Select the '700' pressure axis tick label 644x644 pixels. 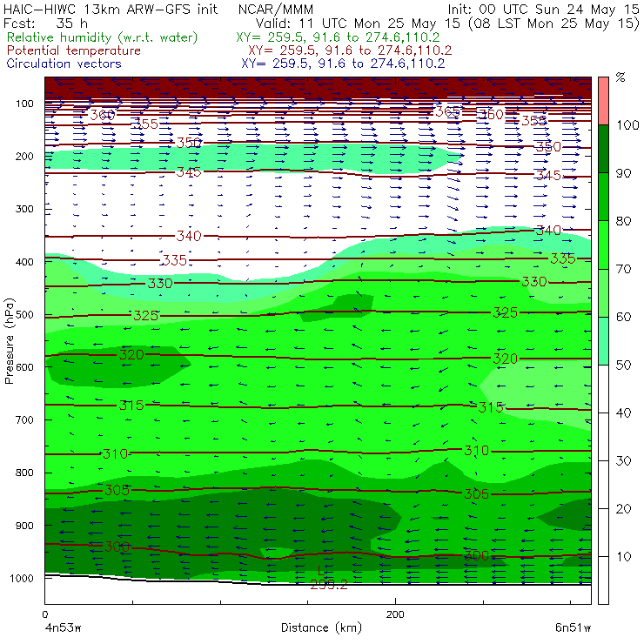pos(24,419)
